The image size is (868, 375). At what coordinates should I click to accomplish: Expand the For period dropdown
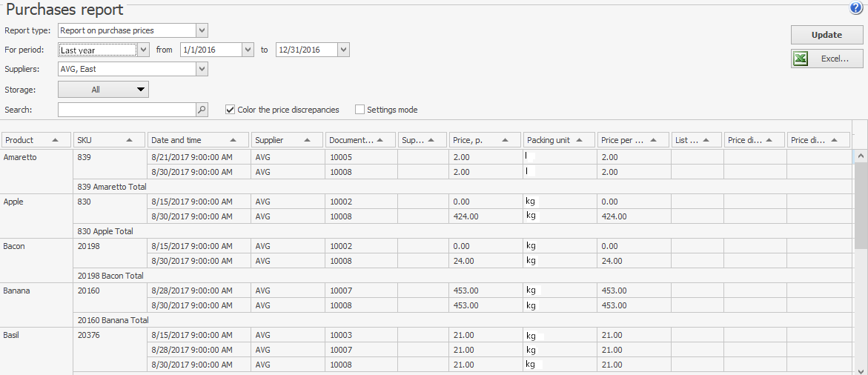[143, 50]
